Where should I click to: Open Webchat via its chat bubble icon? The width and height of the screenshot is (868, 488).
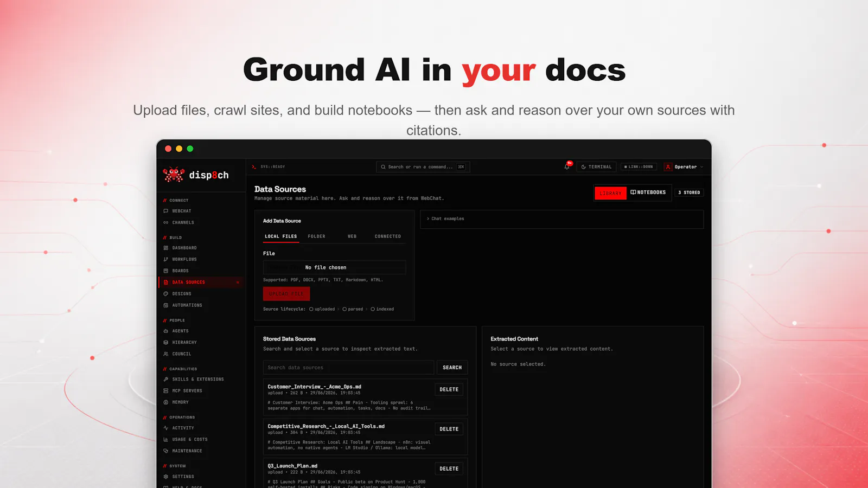(166, 211)
